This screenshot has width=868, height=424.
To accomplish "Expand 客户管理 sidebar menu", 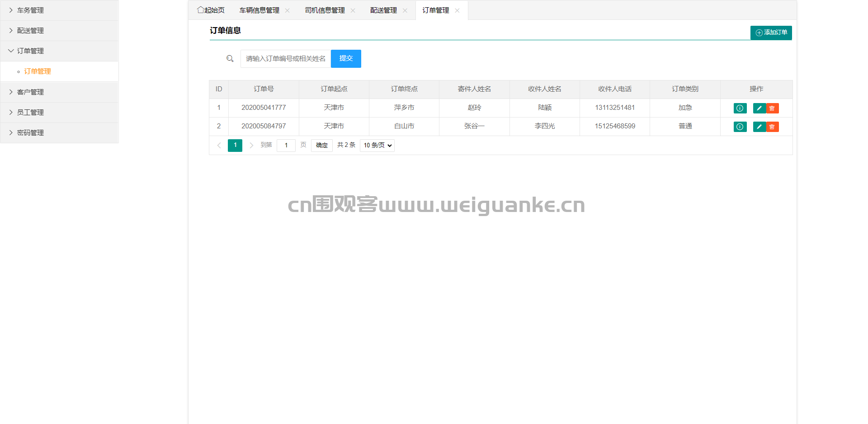I will (59, 92).
